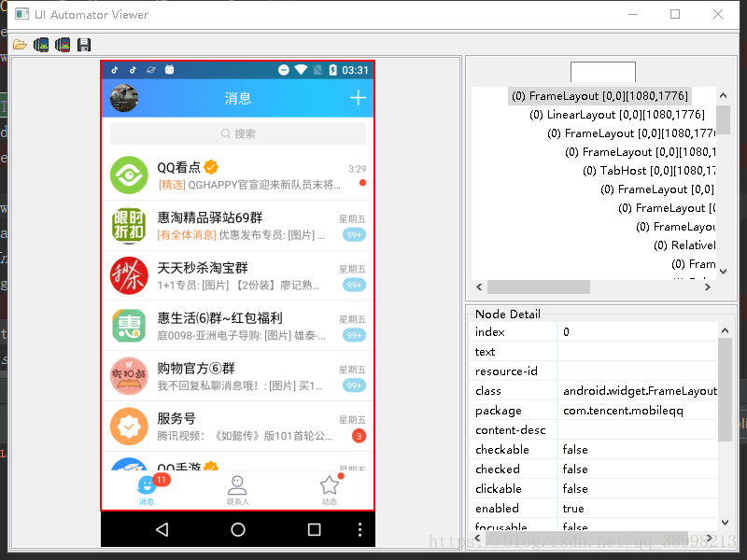This screenshot has width=747, height=560.
Task: Select the RelativeLayout node in tree
Action: (x=684, y=245)
